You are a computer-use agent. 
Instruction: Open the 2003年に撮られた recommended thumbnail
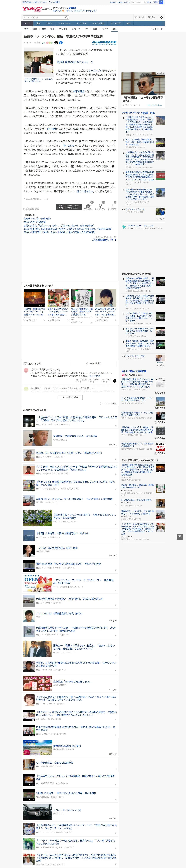[x=106, y=298]
